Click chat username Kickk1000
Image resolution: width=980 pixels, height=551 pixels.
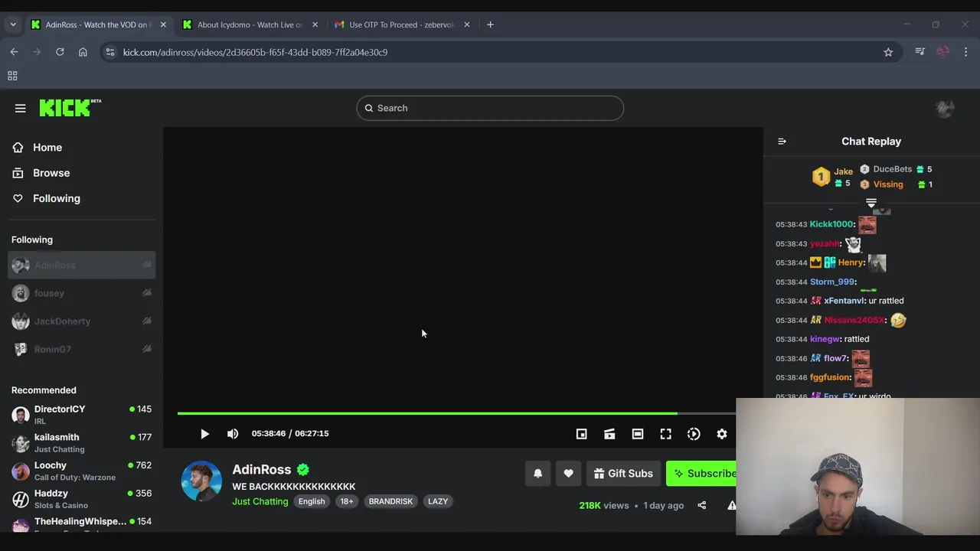tap(831, 224)
